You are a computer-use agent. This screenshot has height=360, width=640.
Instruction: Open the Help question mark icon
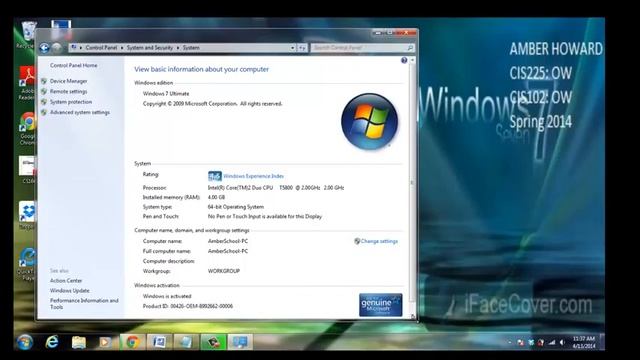[404, 60]
